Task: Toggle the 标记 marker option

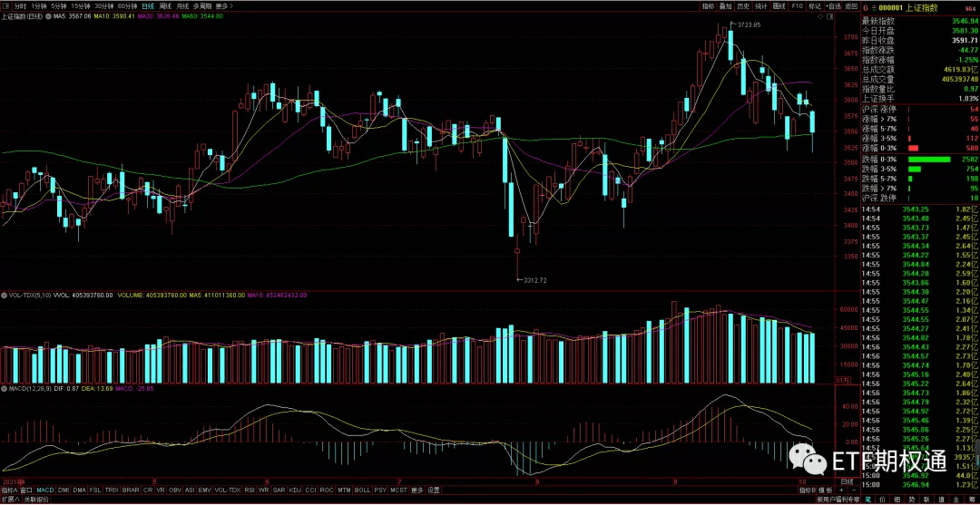Action: click(815, 5)
